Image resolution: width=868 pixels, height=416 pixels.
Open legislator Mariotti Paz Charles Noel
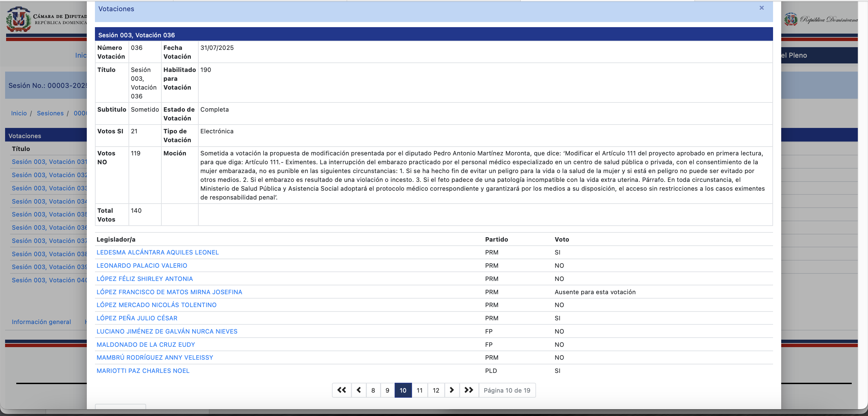click(x=143, y=371)
